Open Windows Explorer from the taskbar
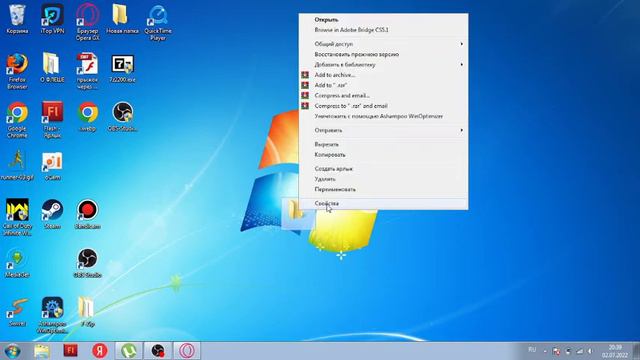 41,351
